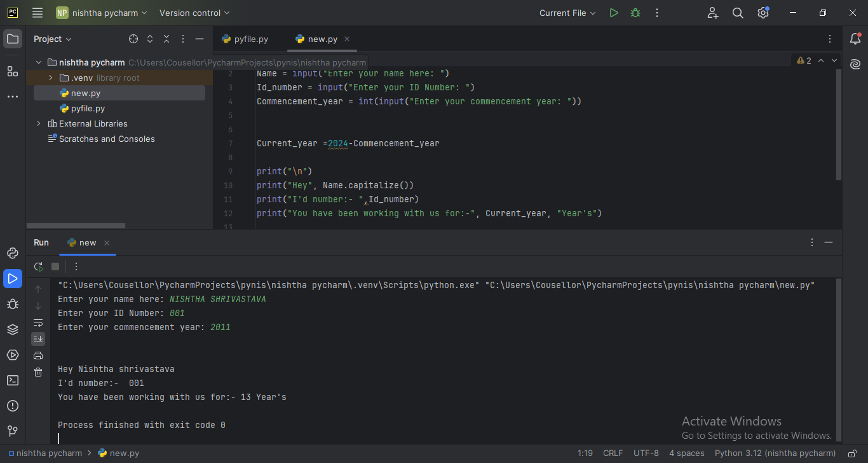Click the stop process square button
The width and height of the screenshot is (868, 463).
(x=55, y=266)
